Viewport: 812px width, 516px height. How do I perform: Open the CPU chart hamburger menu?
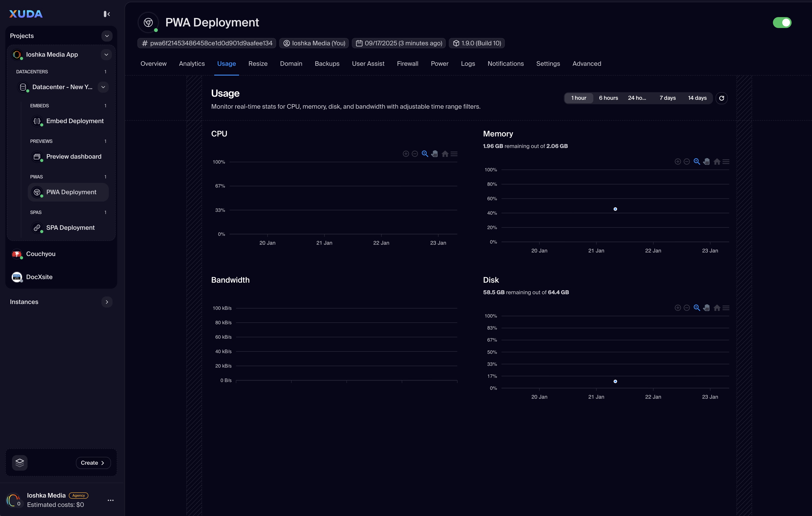[x=454, y=154]
